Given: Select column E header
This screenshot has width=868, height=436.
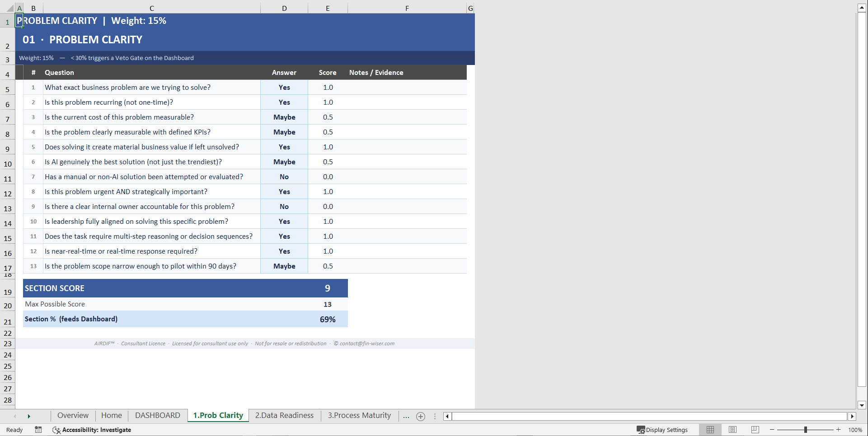Looking at the screenshot, I should (x=328, y=8).
